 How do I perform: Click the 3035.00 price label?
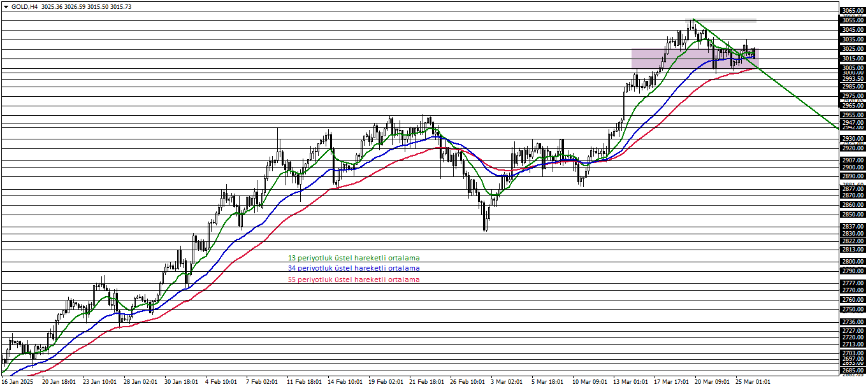point(853,39)
